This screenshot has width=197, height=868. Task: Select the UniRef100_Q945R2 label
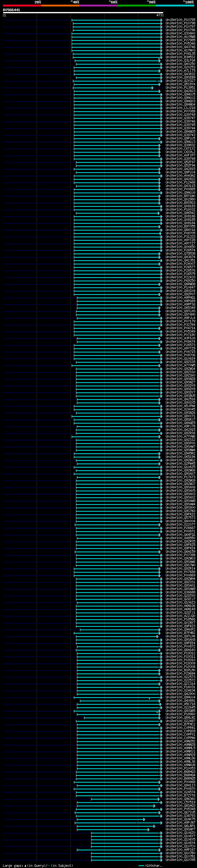180,454
